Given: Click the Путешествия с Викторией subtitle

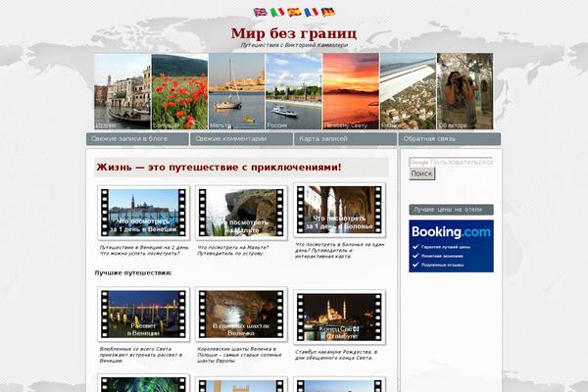Looking at the screenshot, I should (294, 45).
